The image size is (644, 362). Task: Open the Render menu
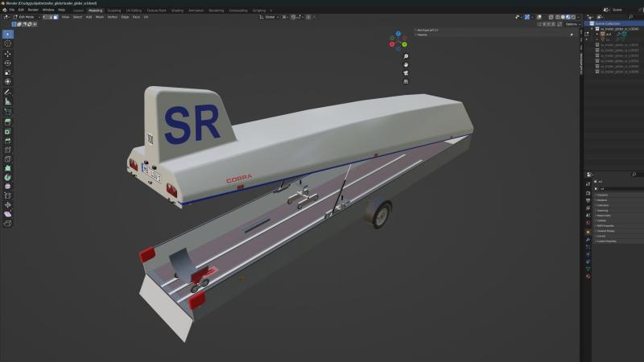coord(33,10)
